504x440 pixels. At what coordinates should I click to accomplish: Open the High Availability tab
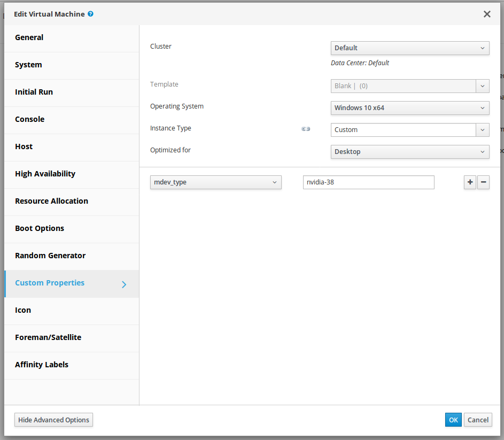point(45,174)
